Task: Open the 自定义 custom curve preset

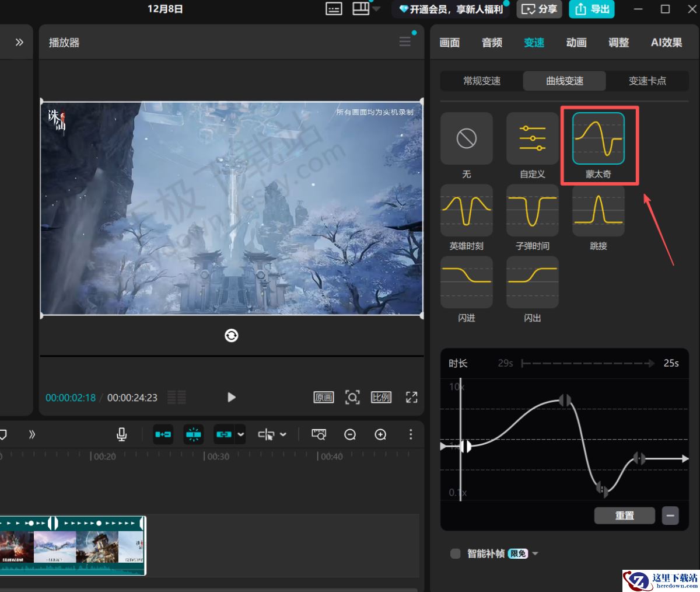Action: coord(532,139)
